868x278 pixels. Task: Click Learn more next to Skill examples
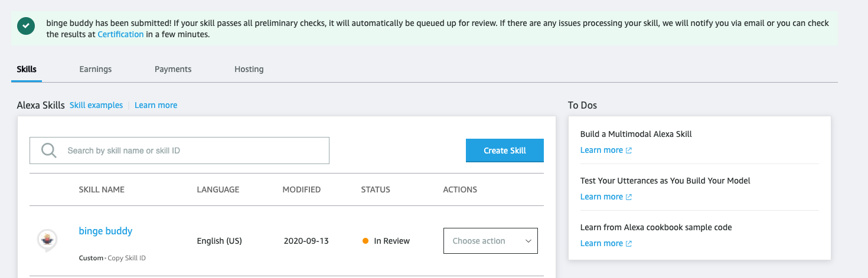156,105
